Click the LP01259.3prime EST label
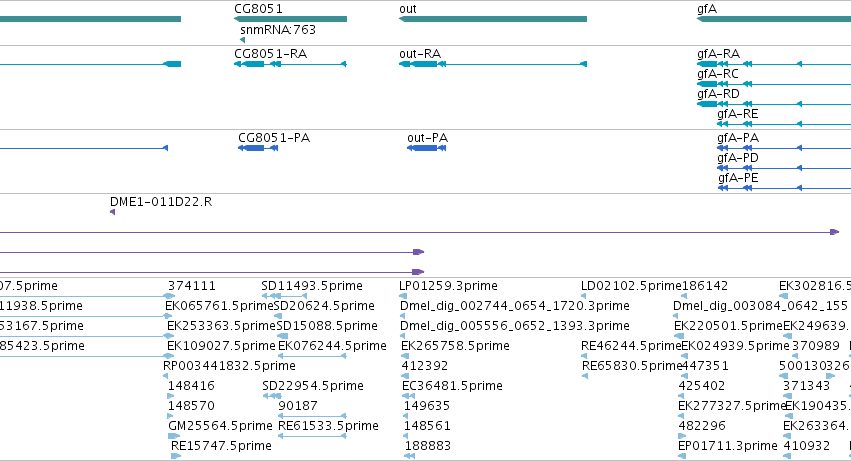Viewport: 851px width, 461px height. (x=448, y=286)
